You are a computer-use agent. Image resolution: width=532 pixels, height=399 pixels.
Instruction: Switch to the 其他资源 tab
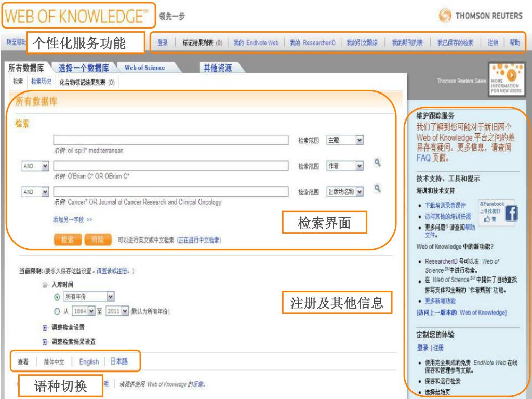(x=218, y=68)
